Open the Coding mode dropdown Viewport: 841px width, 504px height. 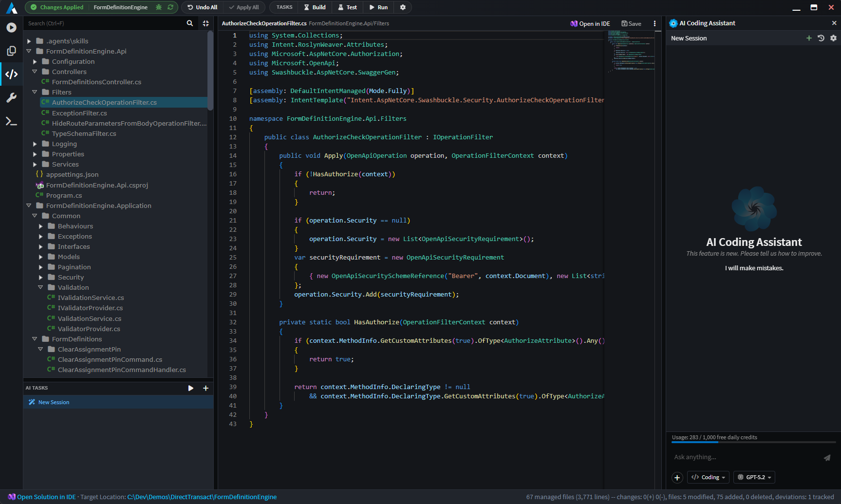pyautogui.click(x=708, y=477)
